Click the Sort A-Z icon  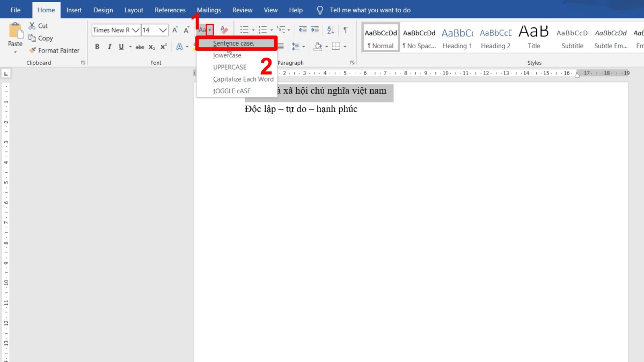point(331,30)
